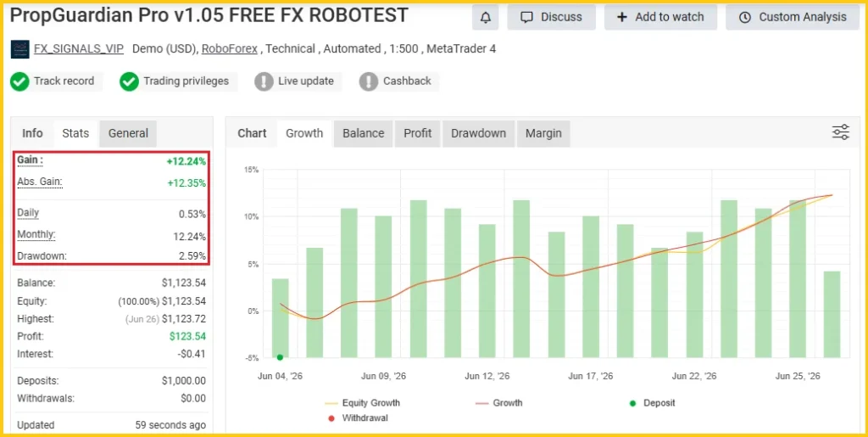868x437 pixels.
Task: Click the -$0.41 interest value
Action: [191, 353]
